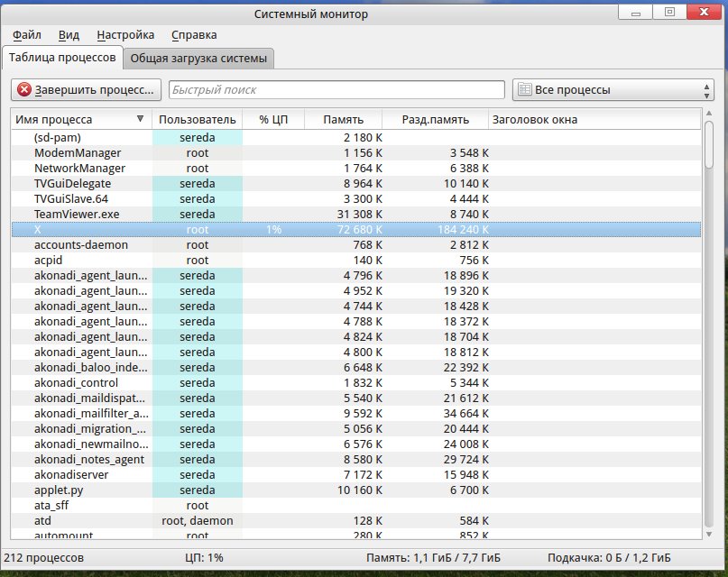Click the red stop icon on Завершить процесс
Screen dimensions: 728x577
[24, 90]
